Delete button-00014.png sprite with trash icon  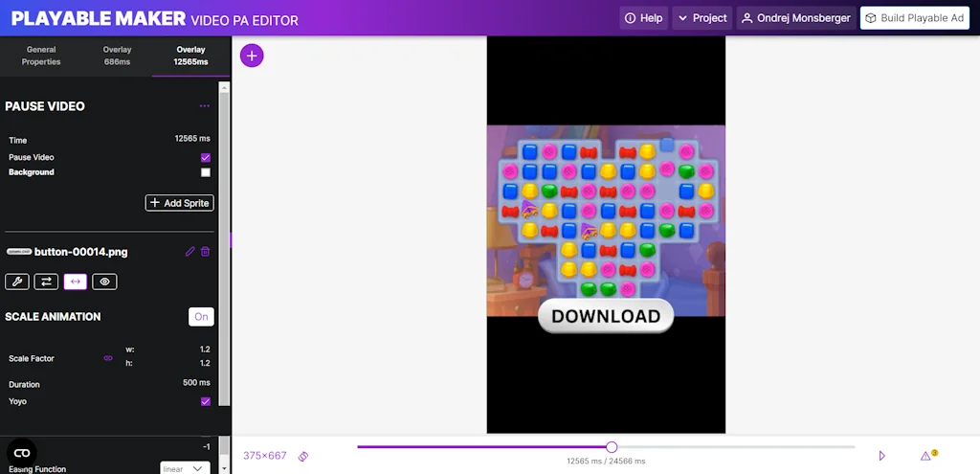[205, 252]
